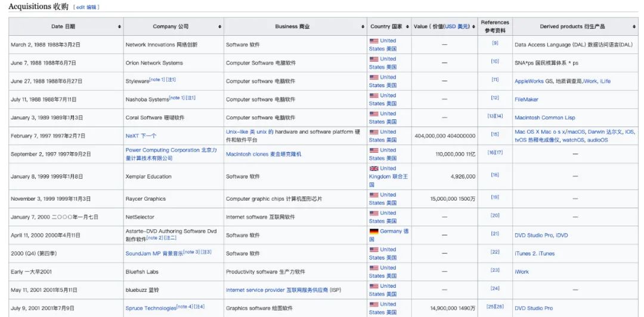Click the US flag in bluebuzz row

coord(374,286)
